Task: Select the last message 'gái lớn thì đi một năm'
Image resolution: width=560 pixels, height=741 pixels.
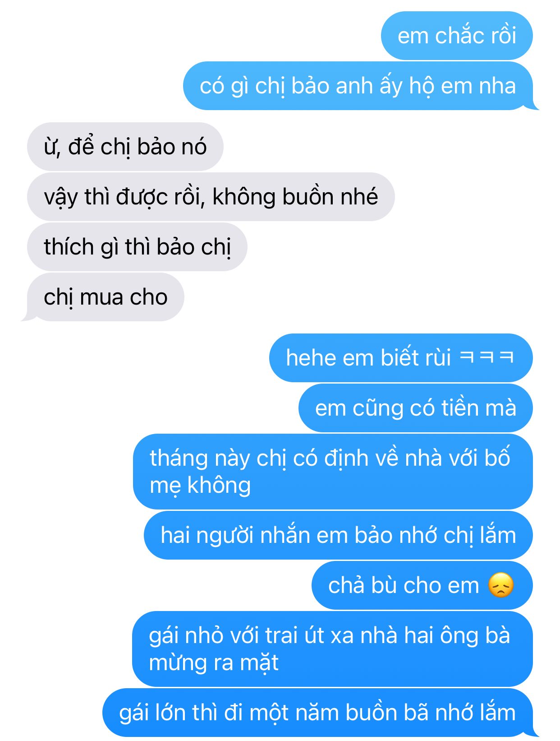Action: (x=320, y=713)
